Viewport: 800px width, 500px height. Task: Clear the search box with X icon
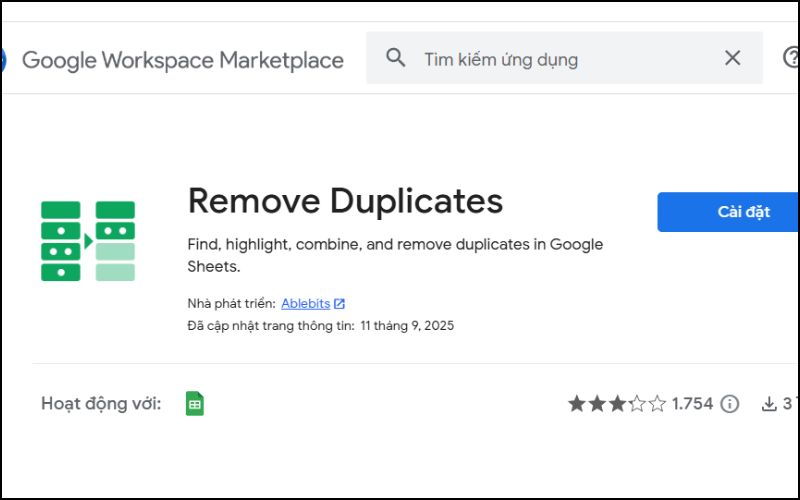click(732, 58)
